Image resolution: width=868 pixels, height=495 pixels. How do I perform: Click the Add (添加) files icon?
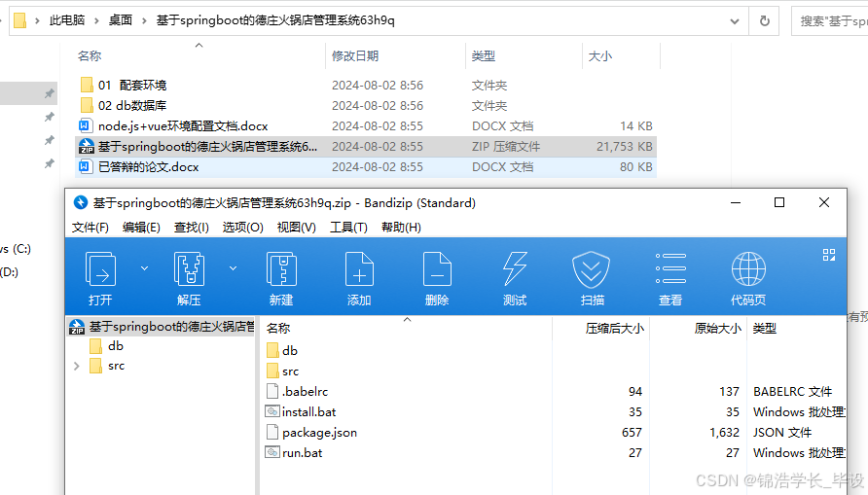[359, 268]
